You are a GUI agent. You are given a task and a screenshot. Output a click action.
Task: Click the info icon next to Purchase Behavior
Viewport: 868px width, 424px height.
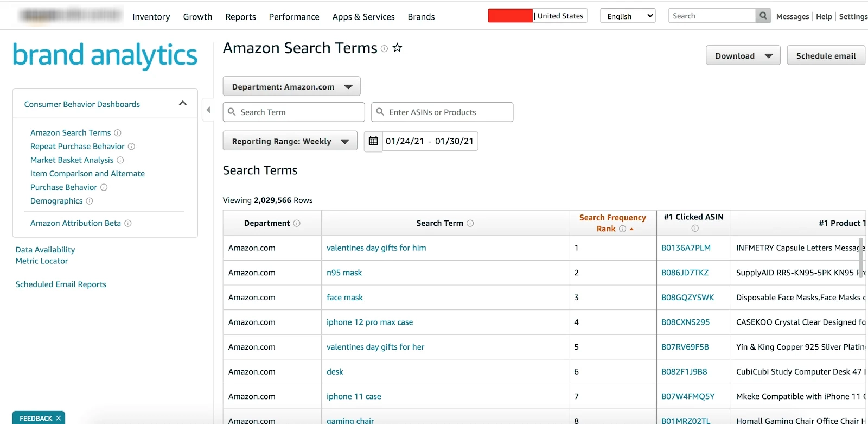104,187
